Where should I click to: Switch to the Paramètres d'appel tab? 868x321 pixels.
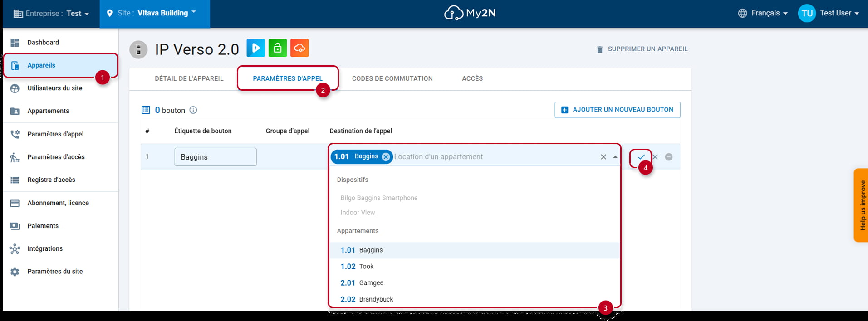pyautogui.click(x=288, y=78)
